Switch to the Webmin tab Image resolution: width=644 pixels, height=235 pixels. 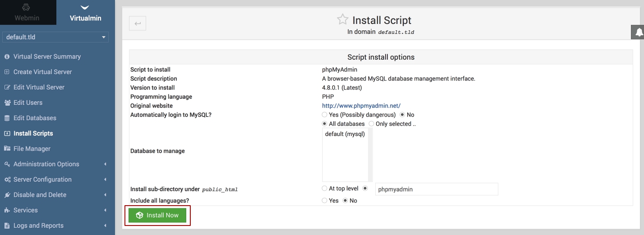[x=27, y=13]
